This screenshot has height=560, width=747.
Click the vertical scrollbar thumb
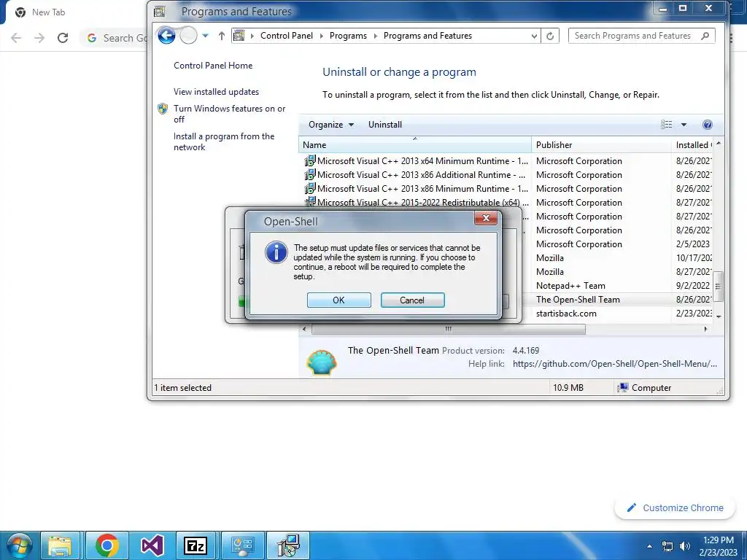(x=719, y=286)
